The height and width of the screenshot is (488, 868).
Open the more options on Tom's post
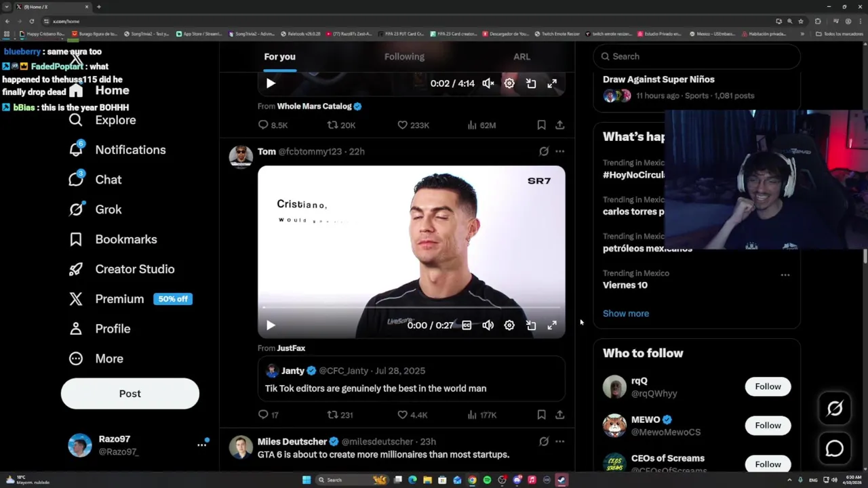coord(559,152)
